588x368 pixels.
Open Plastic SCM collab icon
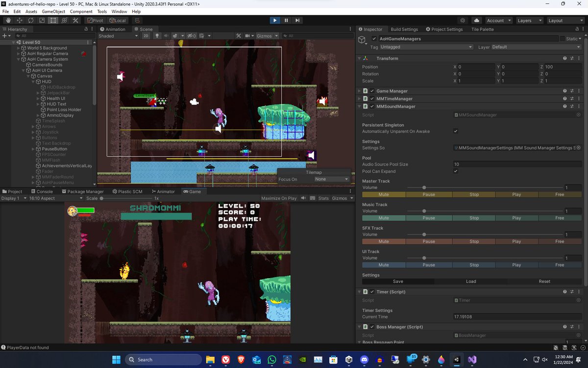[463, 21]
